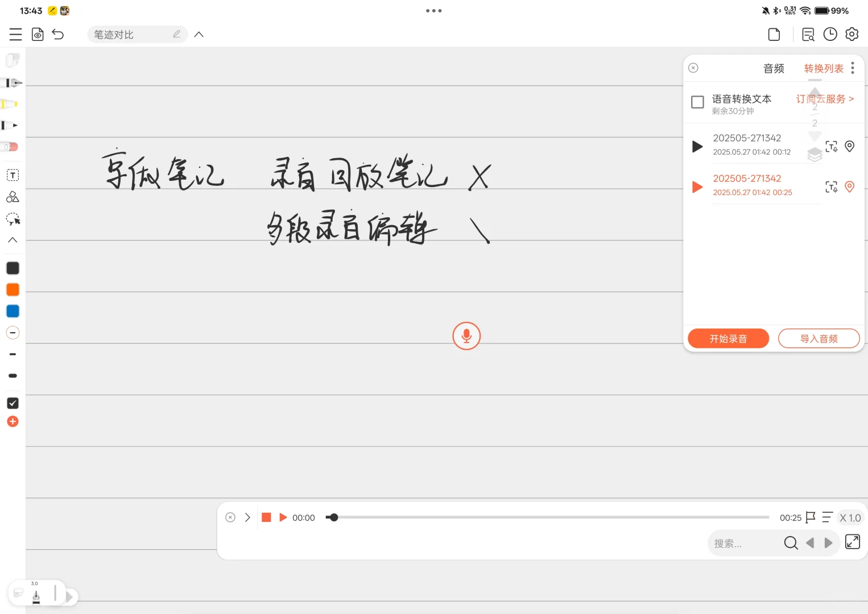
Task: Open the three-dot menu in the audio panel
Action: pyautogui.click(x=853, y=67)
